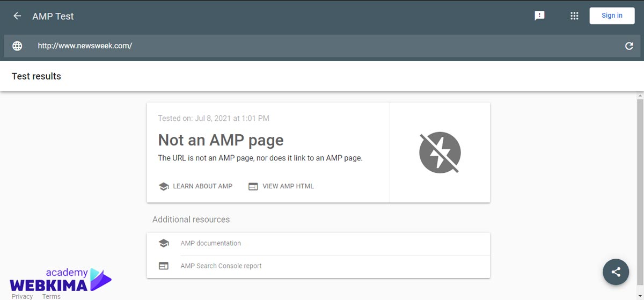Click the 'Additional resources' heading
644x300 pixels.
click(191, 219)
